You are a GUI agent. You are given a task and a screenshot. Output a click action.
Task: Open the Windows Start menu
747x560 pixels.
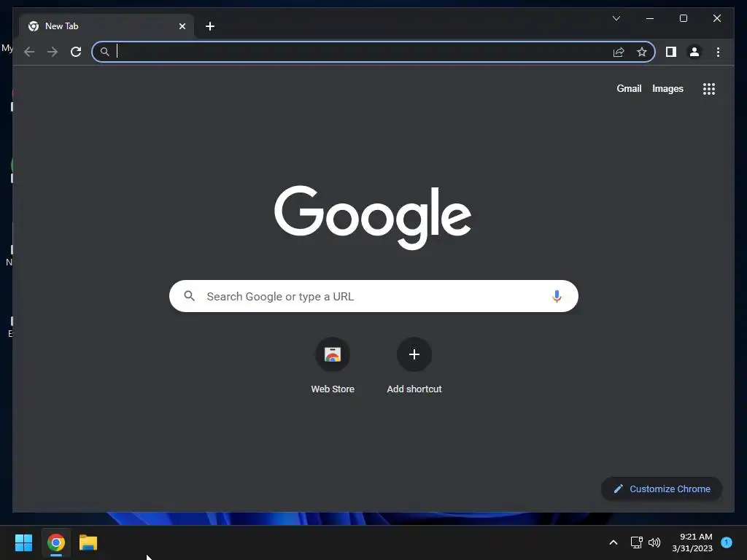click(x=23, y=542)
